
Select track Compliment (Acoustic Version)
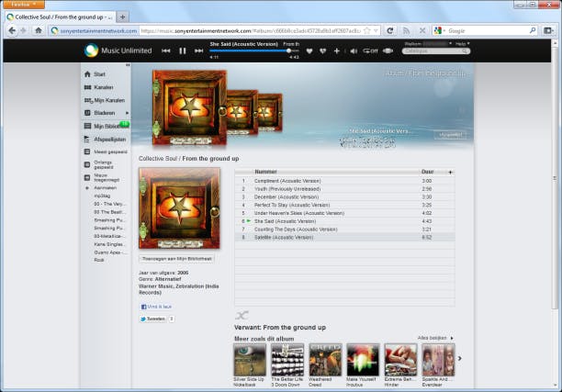coord(344,181)
